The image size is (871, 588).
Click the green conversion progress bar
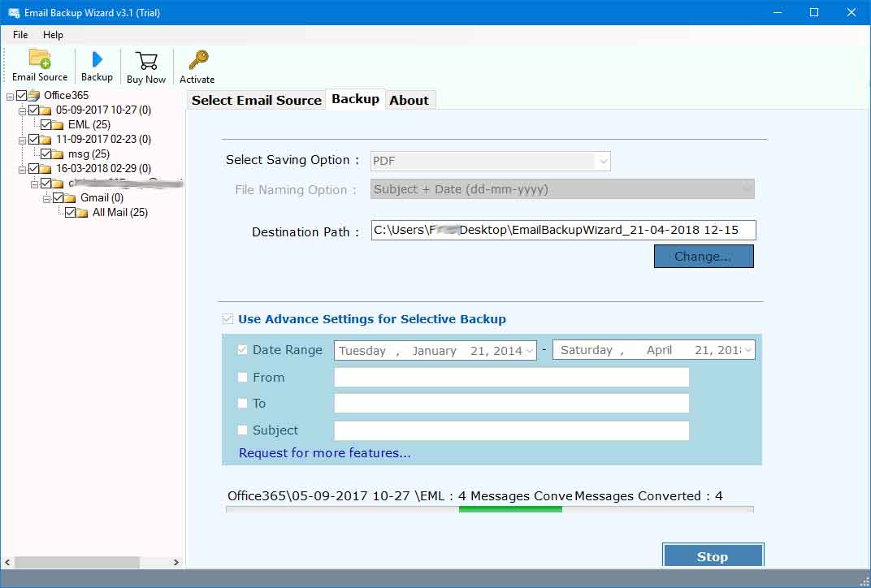[510, 509]
